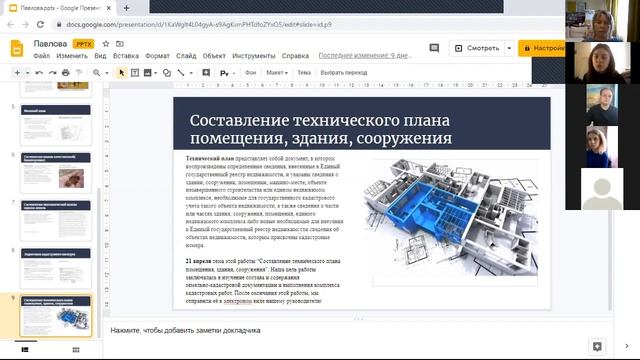The image size is (640, 360).
Task: Switch to filmstrip view
Action: (x=25, y=350)
